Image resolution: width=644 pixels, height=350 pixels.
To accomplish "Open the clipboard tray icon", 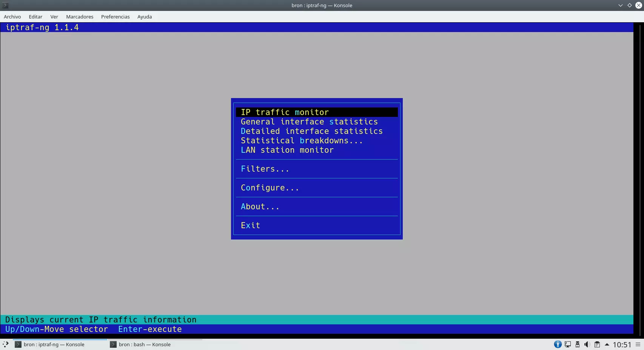I will [597, 344].
